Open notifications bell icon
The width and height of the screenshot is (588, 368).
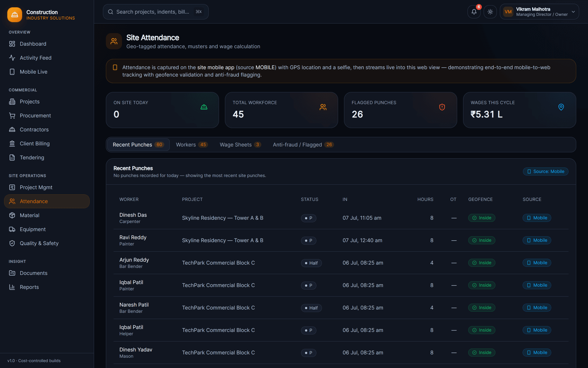pyautogui.click(x=474, y=12)
